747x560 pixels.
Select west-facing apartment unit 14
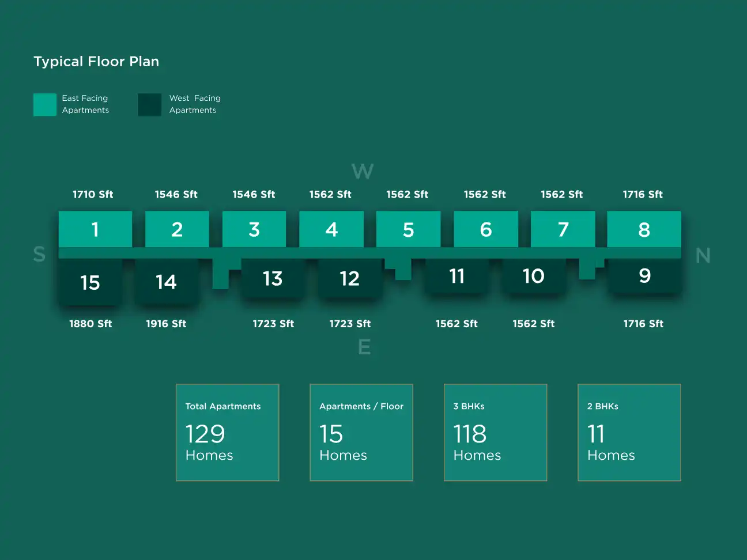166,282
